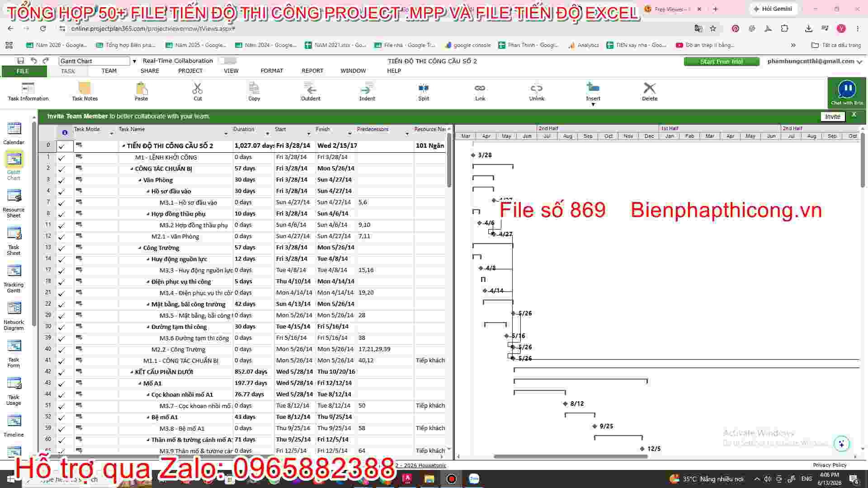Toggle checkmark for CÔNG TÁC CHUẨN BỊ row

[x=62, y=169]
